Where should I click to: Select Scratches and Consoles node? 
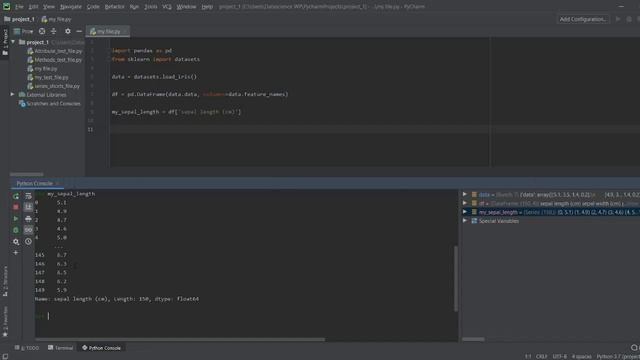(50, 104)
